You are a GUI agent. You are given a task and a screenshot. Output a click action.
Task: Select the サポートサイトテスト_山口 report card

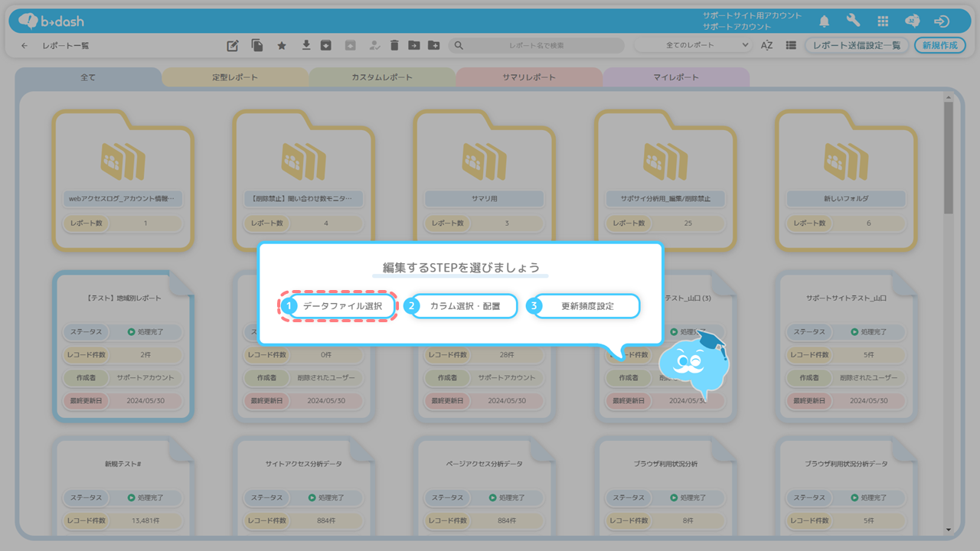(846, 346)
